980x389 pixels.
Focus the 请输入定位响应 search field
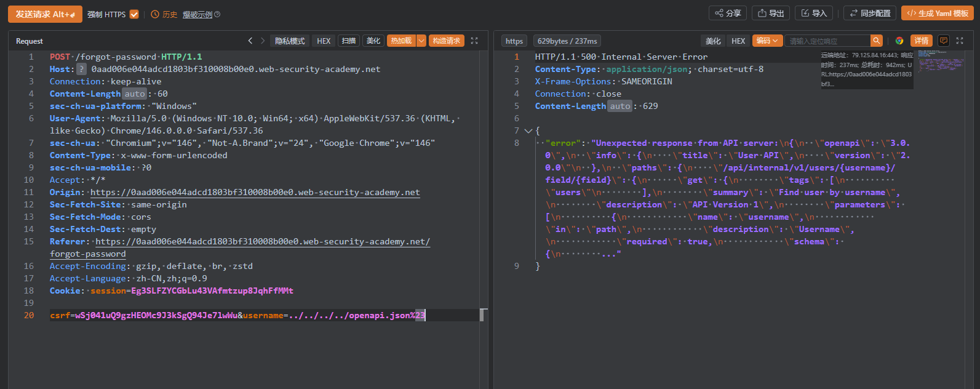[827, 41]
